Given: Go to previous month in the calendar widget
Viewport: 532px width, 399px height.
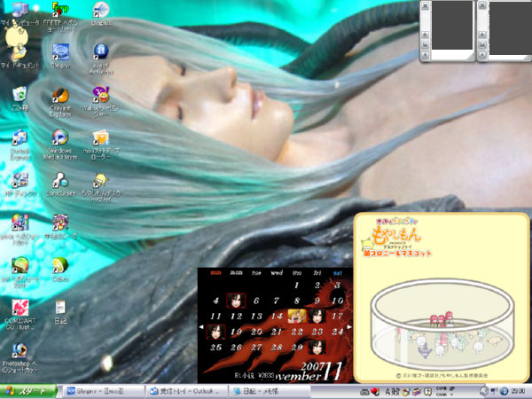Looking at the screenshot, I should 201,327.
